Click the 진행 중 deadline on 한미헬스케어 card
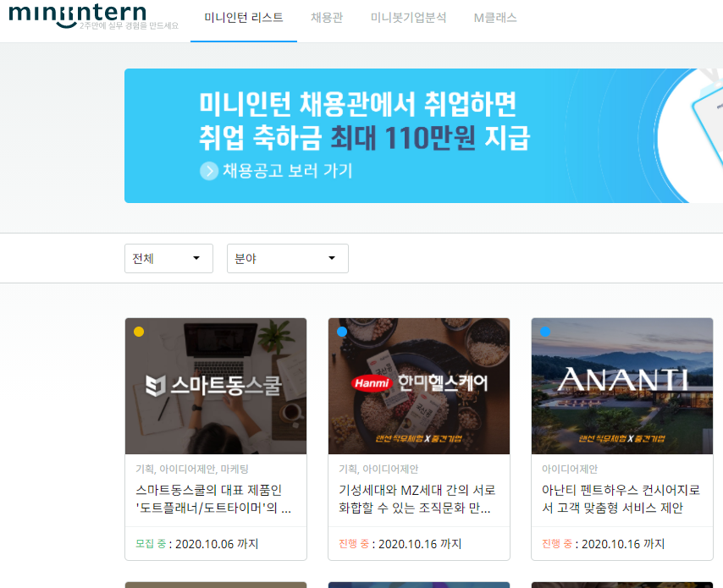The width and height of the screenshot is (723, 588). pyautogui.click(x=400, y=544)
